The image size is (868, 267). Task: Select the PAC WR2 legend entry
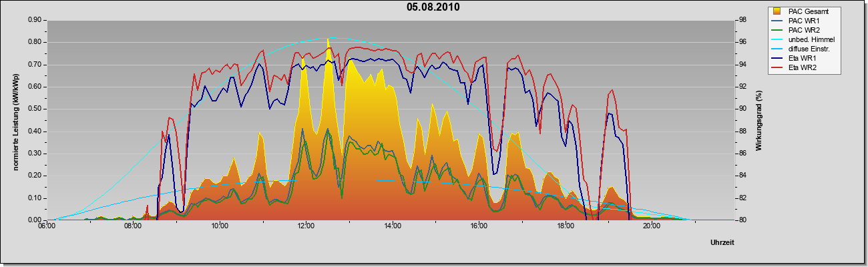[x=802, y=30]
